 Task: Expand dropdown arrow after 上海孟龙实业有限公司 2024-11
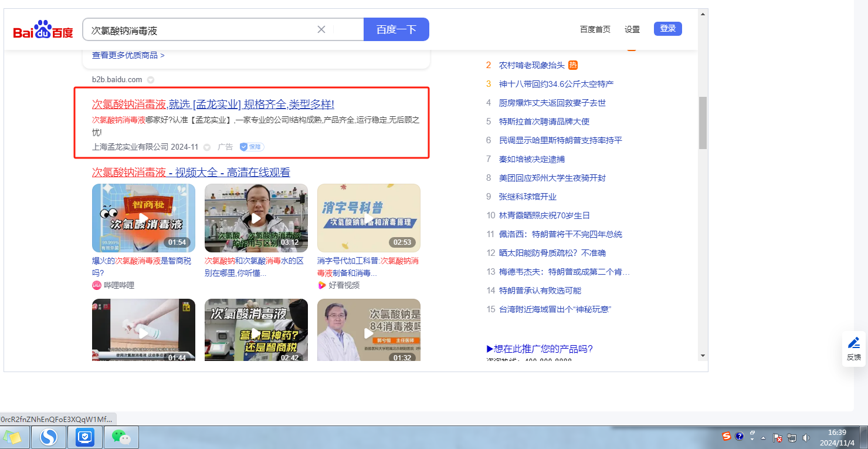(207, 147)
